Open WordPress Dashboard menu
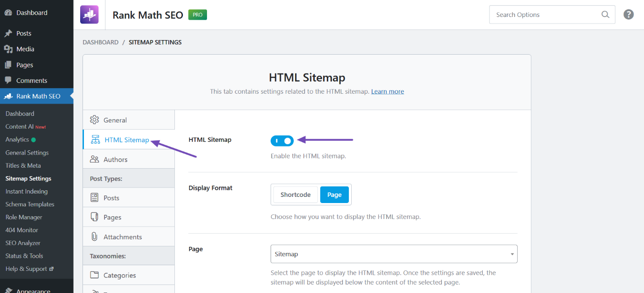The image size is (644, 293). point(37,13)
